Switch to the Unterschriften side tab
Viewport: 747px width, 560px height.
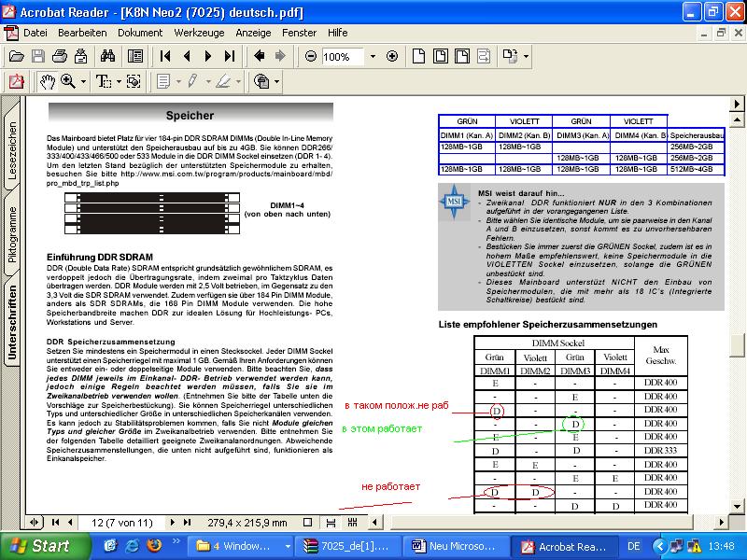pyautogui.click(x=12, y=322)
